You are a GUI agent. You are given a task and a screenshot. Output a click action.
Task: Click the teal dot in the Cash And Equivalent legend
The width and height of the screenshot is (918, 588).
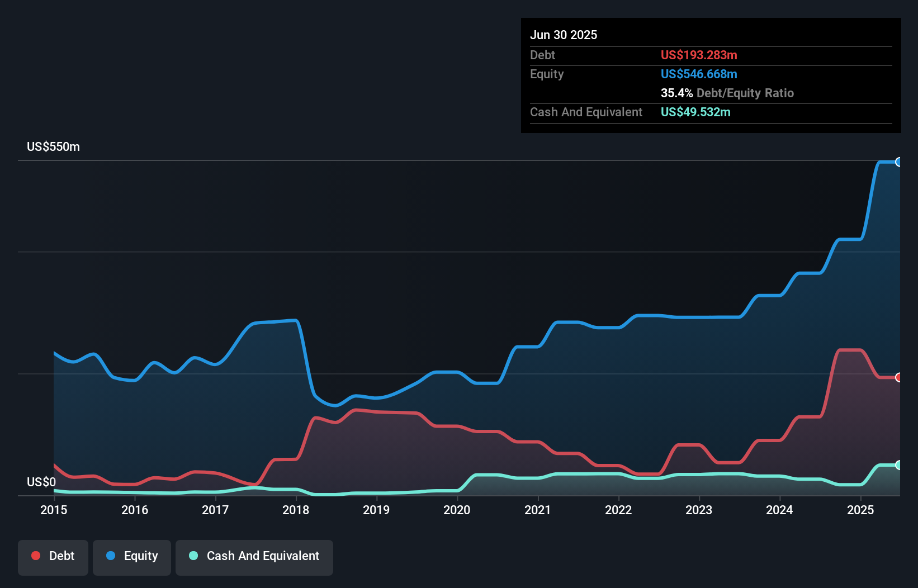[x=193, y=556]
